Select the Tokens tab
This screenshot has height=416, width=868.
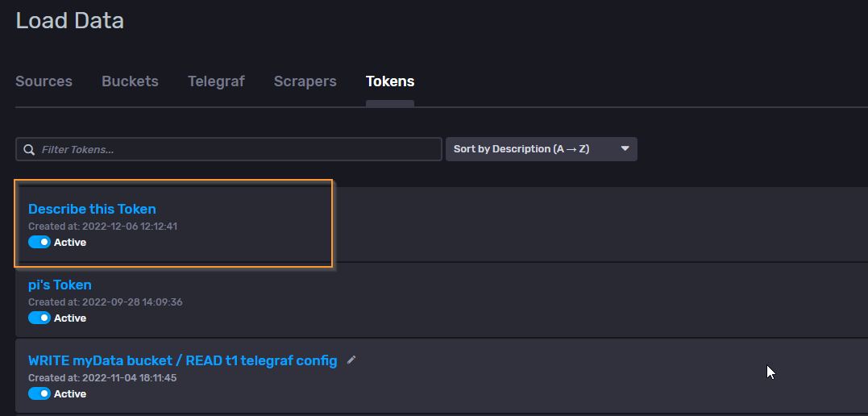(x=390, y=81)
